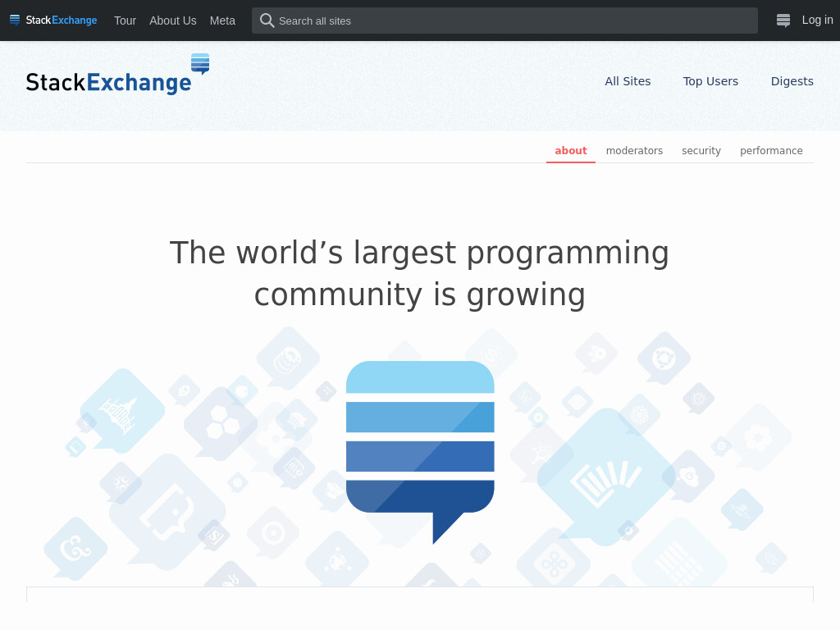
Task: Click the large central Stack Exchange speech-bubble logo
Action: [x=420, y=452]
